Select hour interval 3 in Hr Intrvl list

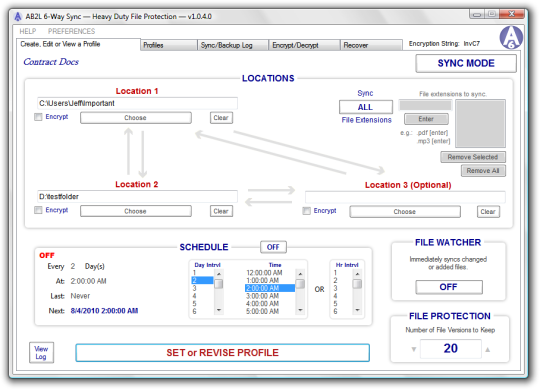342,288
